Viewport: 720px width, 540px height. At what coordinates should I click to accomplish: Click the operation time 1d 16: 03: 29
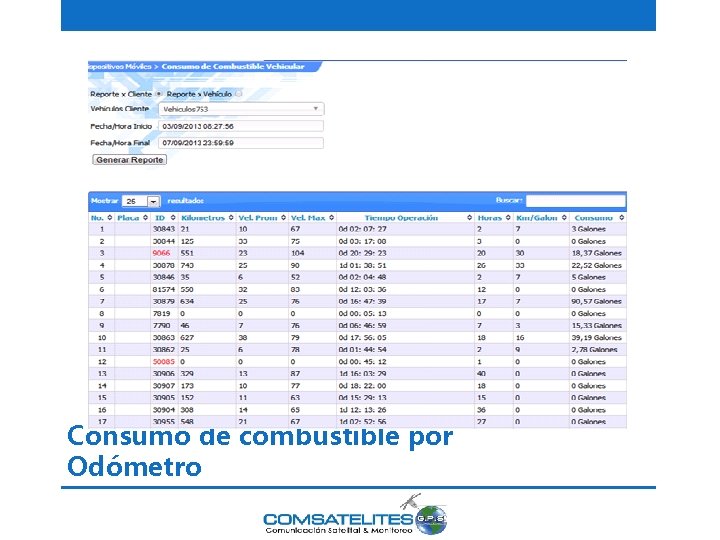coord(362,374)
